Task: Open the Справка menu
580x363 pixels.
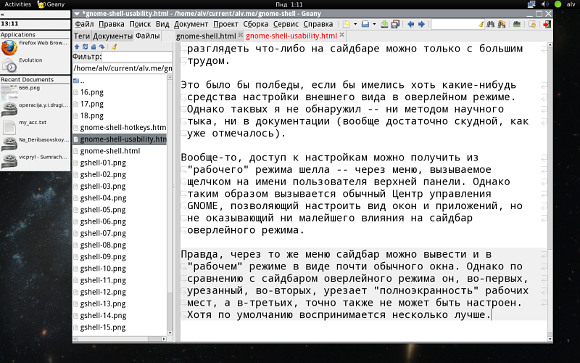Action: click(318, 24)
